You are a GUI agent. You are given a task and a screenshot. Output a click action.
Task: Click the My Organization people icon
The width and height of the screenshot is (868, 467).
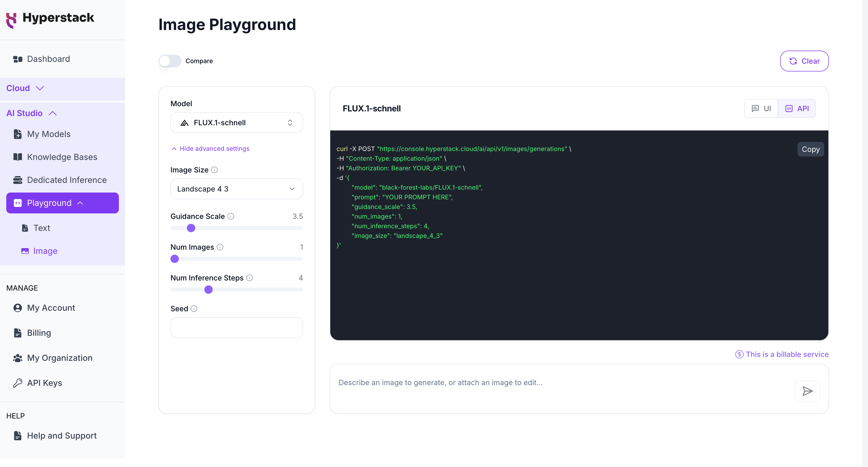click(17, 358)
